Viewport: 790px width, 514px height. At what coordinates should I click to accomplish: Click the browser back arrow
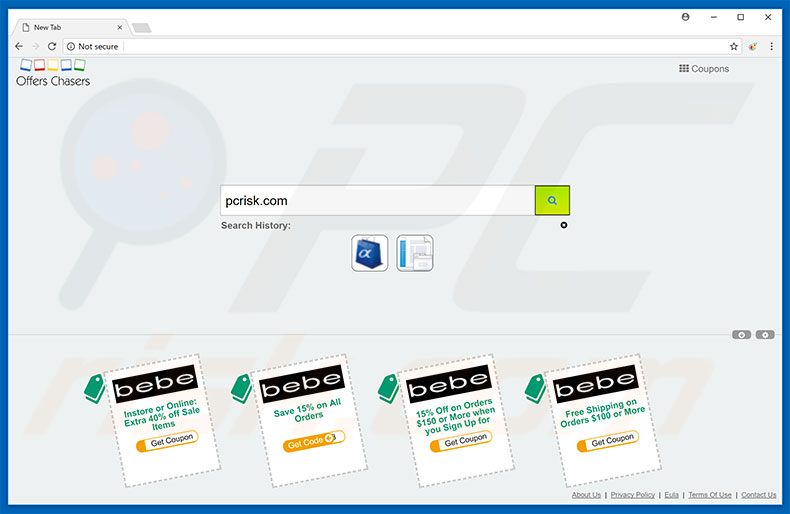click(x=19, y=46)
